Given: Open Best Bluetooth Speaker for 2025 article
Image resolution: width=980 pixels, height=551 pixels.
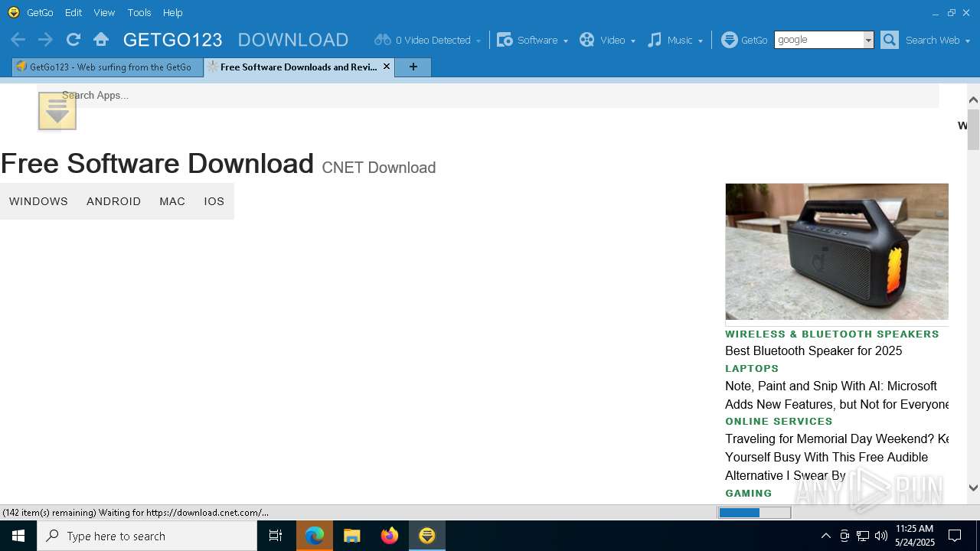Looking at the screenshot, I should point(813,350).
